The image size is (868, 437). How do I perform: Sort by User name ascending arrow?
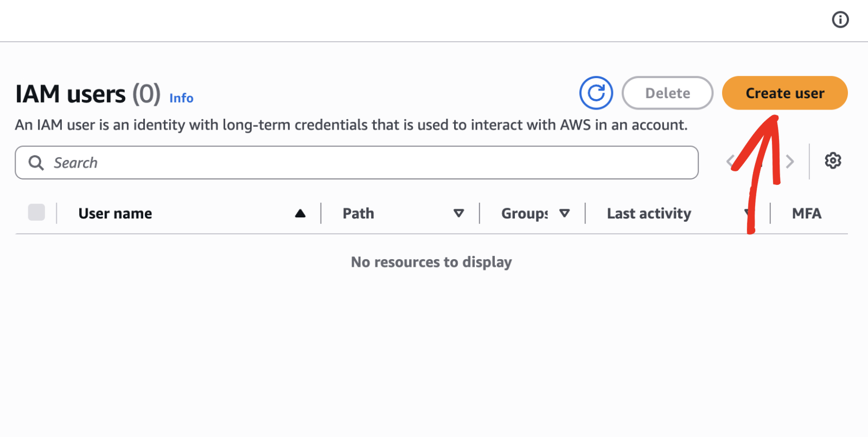point(300,214)
